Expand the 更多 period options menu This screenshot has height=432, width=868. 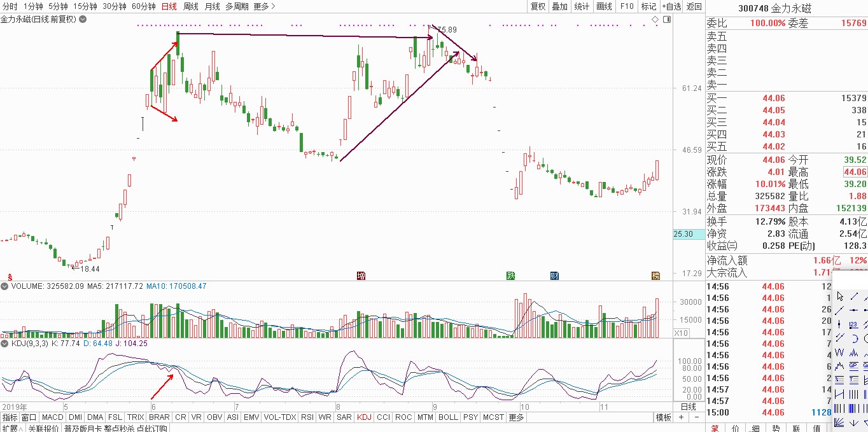[x=264, y=6]
